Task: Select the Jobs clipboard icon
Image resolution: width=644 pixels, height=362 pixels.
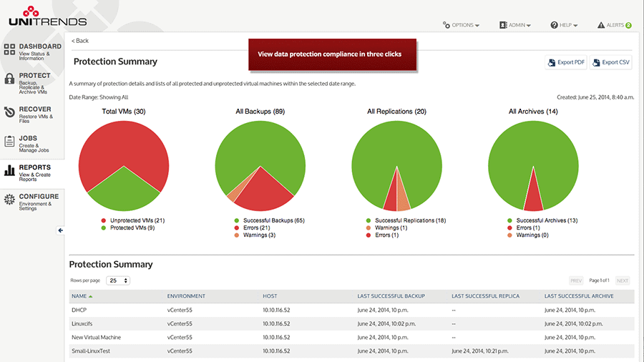Action: (9, 141)
